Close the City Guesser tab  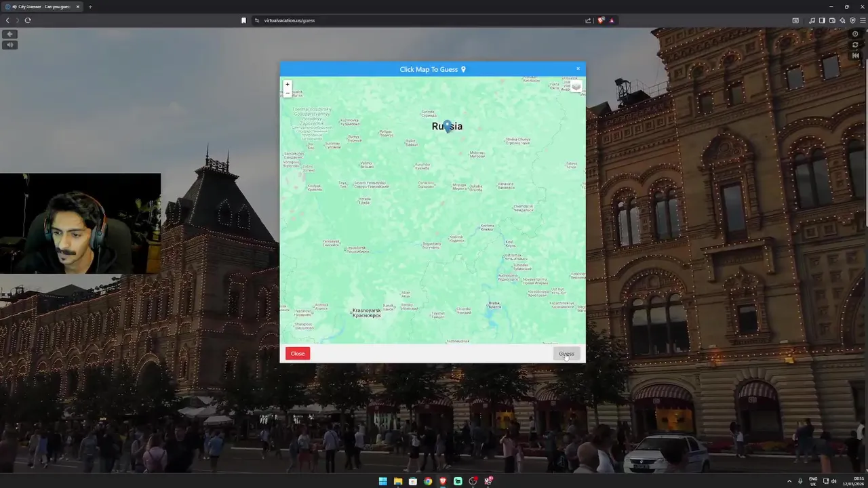[x=77, y=7]
